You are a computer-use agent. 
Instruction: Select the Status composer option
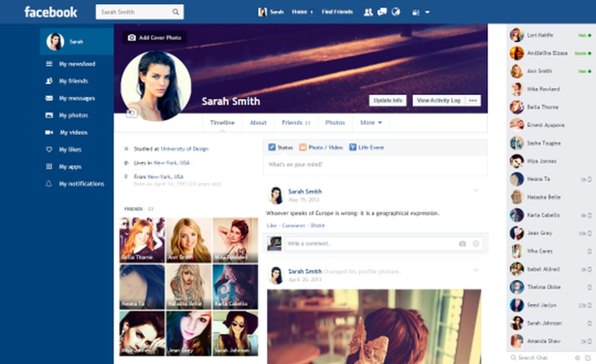280,147
